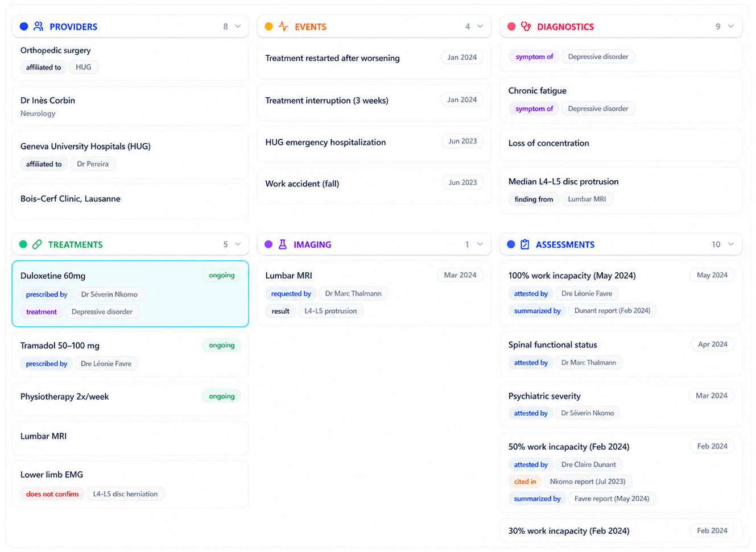
Task: Click Dre Léonie Favre chip on Tramadol
Action: click(x=106, y=364)
